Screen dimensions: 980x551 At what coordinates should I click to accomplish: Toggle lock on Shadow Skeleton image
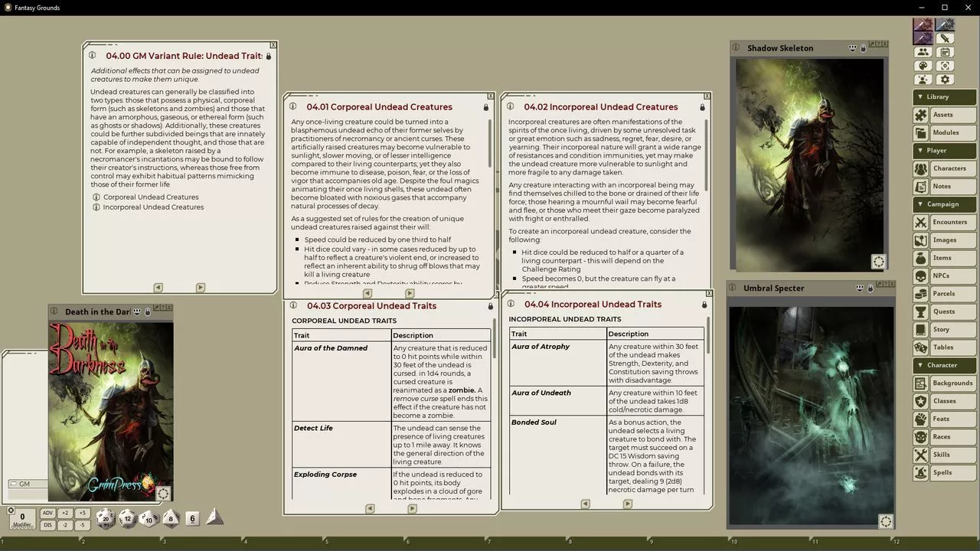coord(864,48)
